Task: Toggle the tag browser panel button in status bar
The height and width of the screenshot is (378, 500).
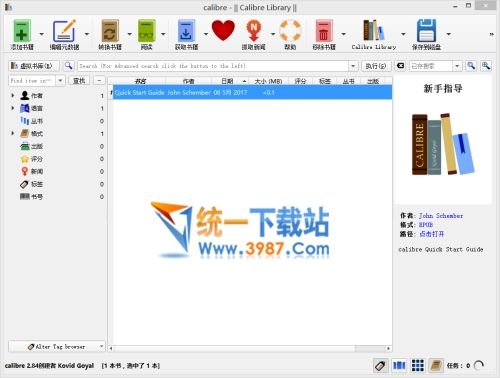Action: (x=380, y=366)
